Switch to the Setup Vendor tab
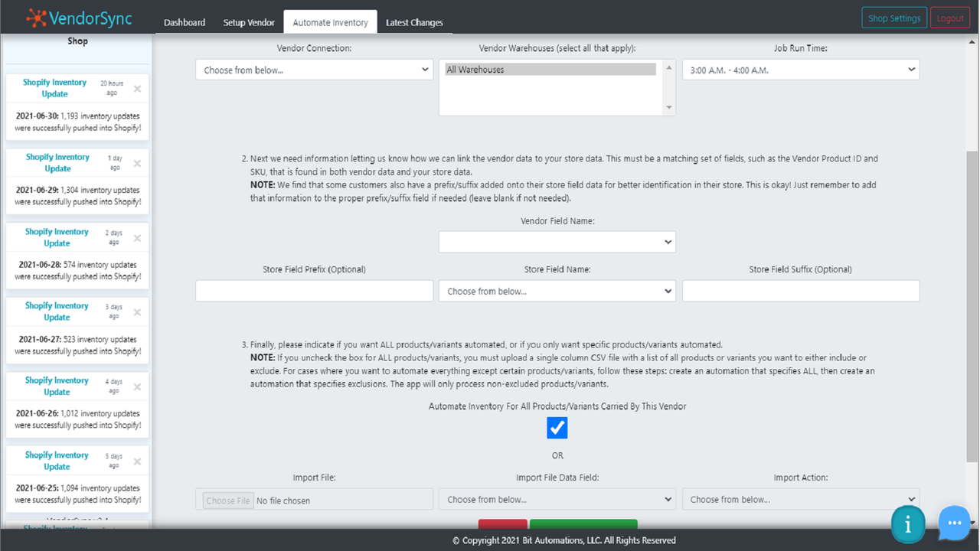Viewport: 980px width, 551px height. coord(249,22)
